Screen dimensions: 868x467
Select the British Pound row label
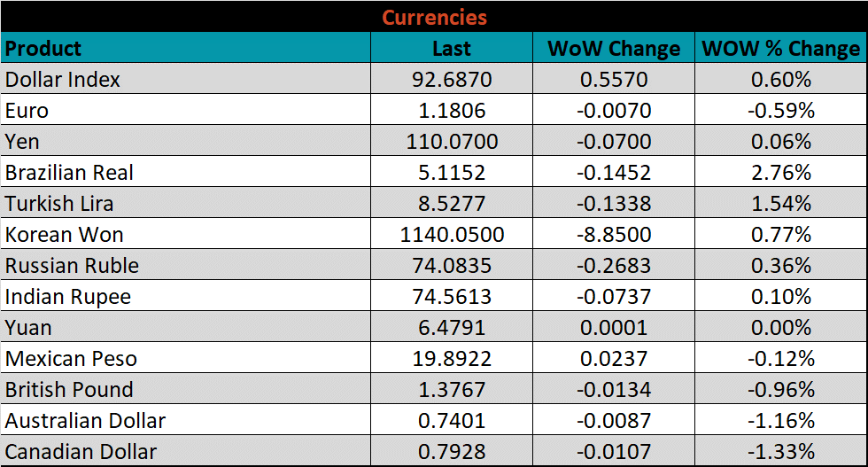pos(69,390)
